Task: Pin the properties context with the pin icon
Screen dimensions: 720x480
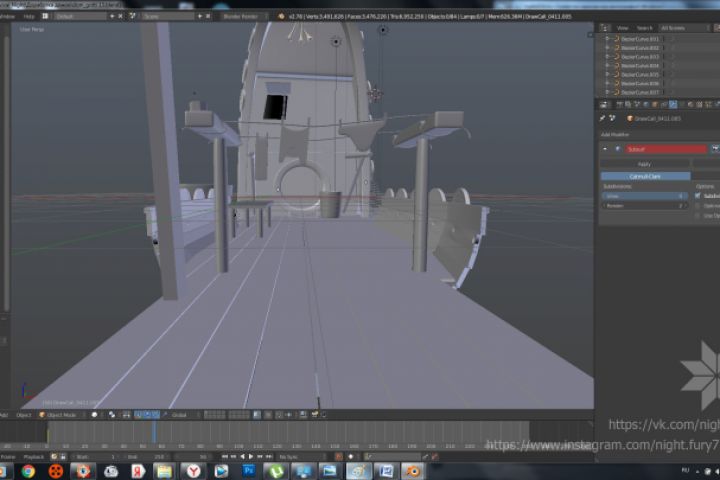Action: click(x=602, y=119)
